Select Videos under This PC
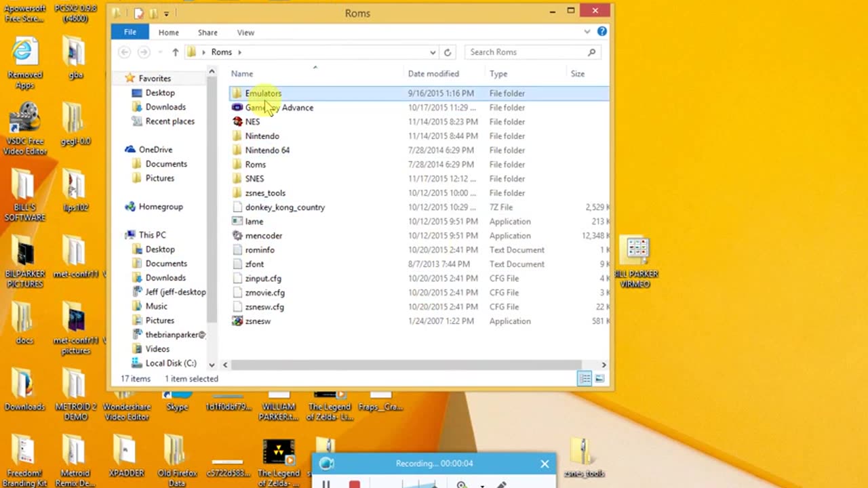 click(x=157, y=349)
